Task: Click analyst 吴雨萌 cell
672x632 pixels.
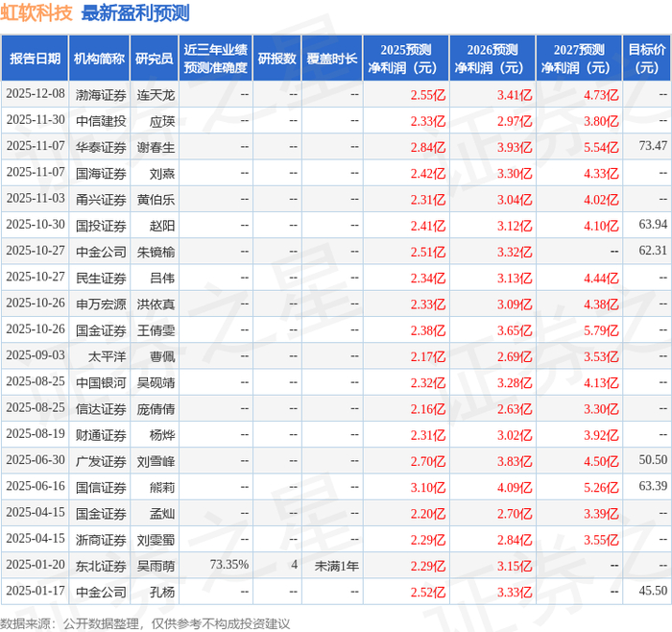Action: (x=156, y=566)
